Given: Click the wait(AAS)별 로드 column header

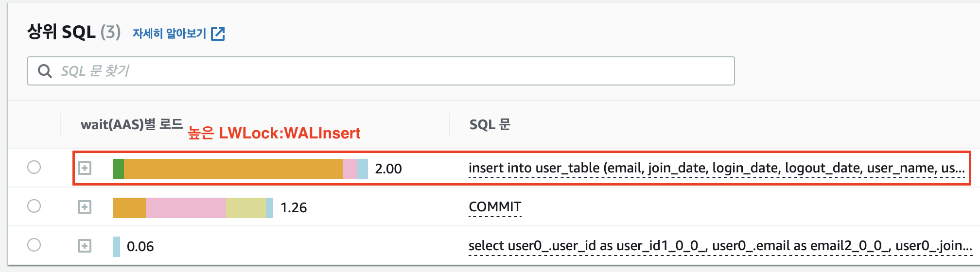Looking at the screenshot, I should (132, 124).
